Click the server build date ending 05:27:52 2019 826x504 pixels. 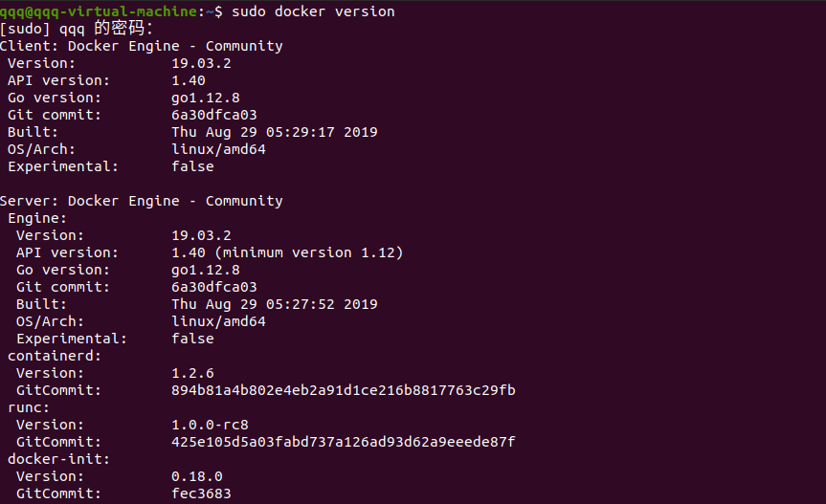pos(275,304)
